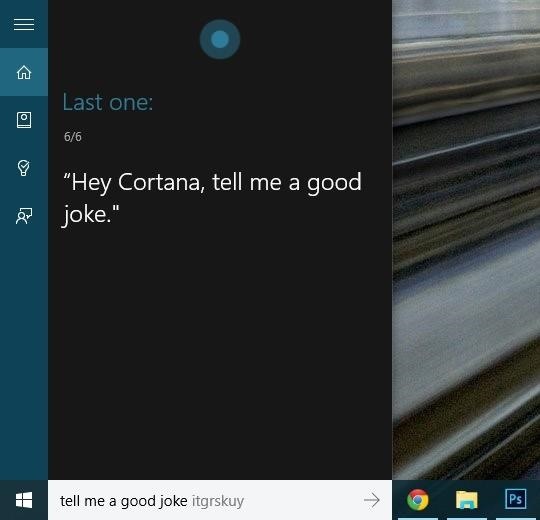Viewport: 540px width, 520px height.
Task: Open Cortana Reminders lightbulb icon
Action: pos(24,168)
